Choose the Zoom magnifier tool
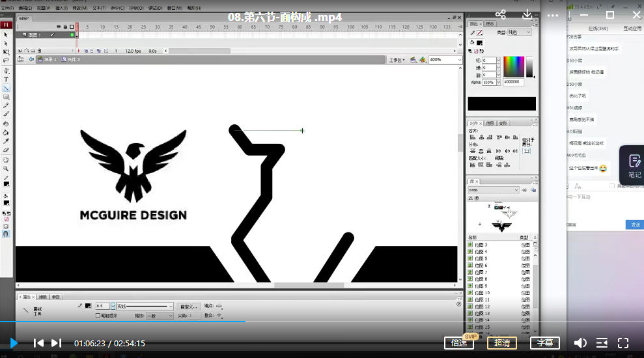 [7, 169]
